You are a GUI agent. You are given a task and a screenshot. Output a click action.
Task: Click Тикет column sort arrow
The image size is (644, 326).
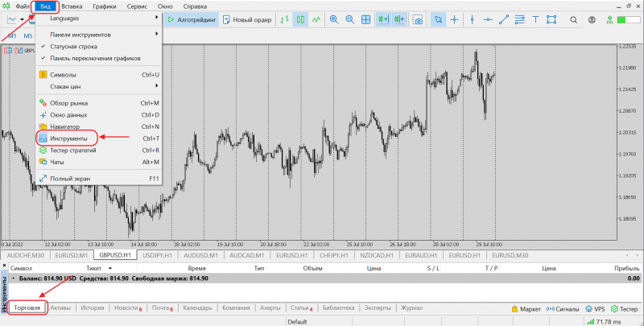[110, 268]
